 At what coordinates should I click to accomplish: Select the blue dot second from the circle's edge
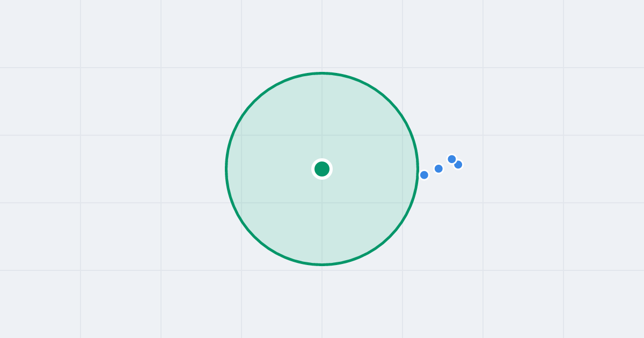point(438,168)
